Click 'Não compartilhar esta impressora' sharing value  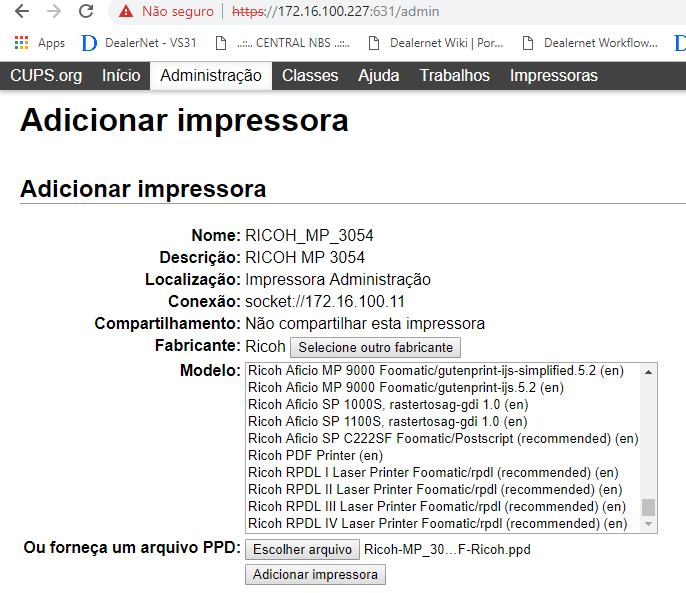pos(365,324)
